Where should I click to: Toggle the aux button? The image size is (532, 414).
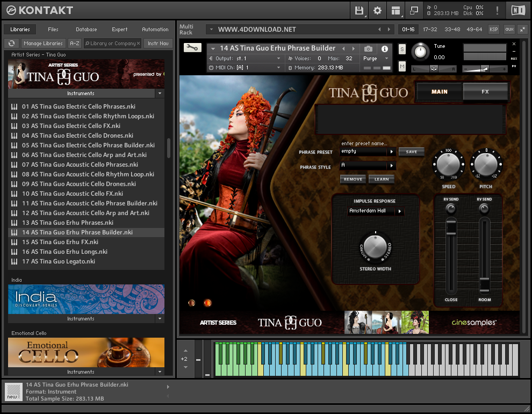pos(509,30)
